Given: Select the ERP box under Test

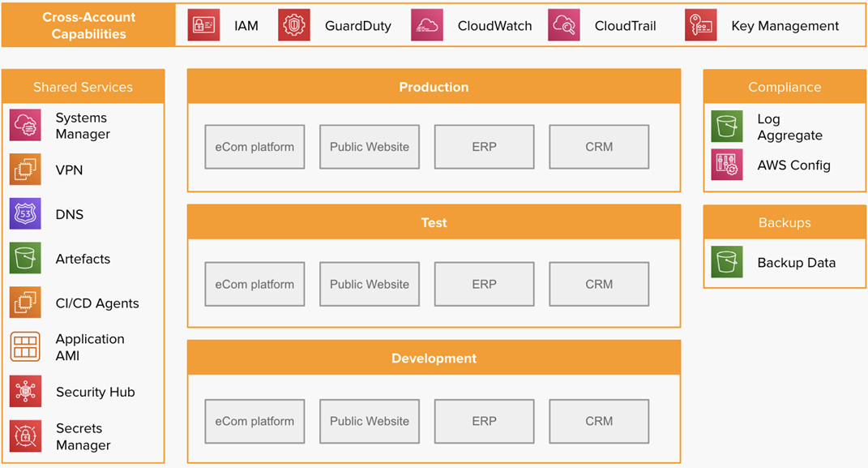Looking at the screenshot, I should coord(485,284).
